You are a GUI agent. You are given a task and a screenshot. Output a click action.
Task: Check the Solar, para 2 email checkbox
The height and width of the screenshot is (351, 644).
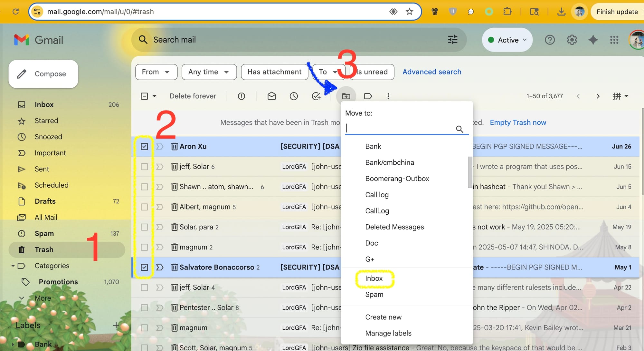point(144,227)
